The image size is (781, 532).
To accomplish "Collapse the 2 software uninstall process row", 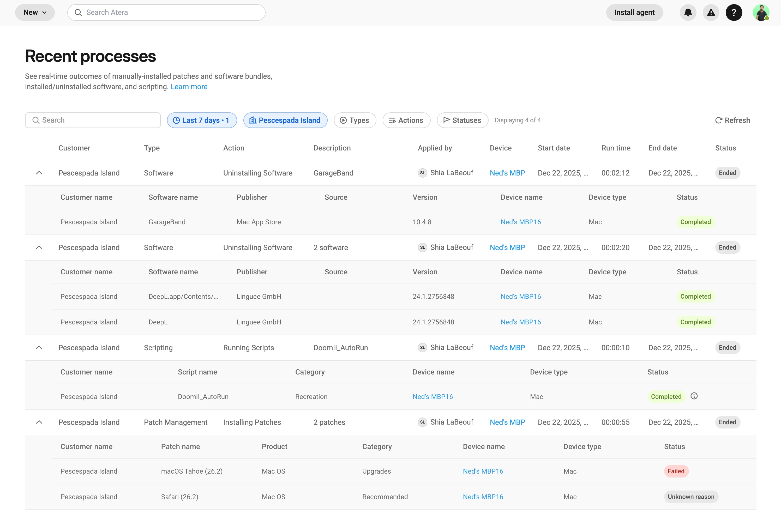I will pyautogui.click(x=39, y=247).
